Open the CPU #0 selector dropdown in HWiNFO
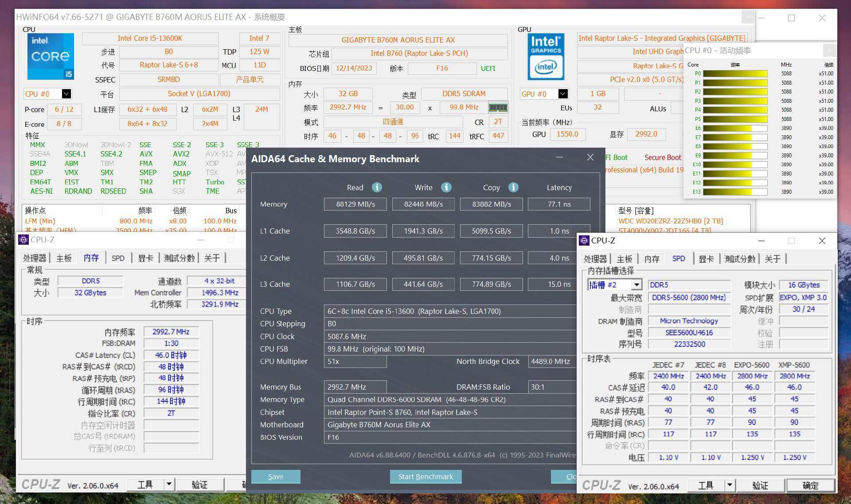 click(66, 94)
